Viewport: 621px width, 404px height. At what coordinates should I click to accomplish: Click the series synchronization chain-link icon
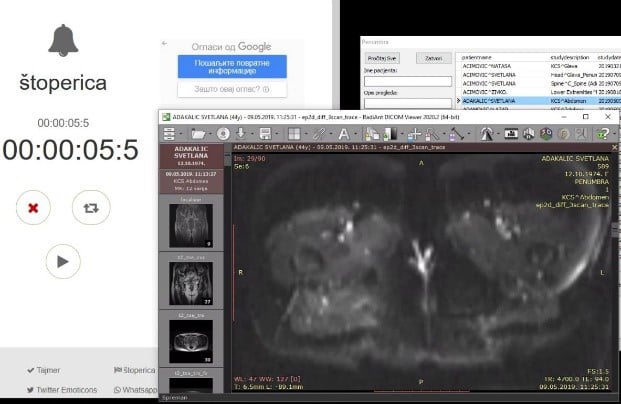pyautogui.click(x=319, y=134)
